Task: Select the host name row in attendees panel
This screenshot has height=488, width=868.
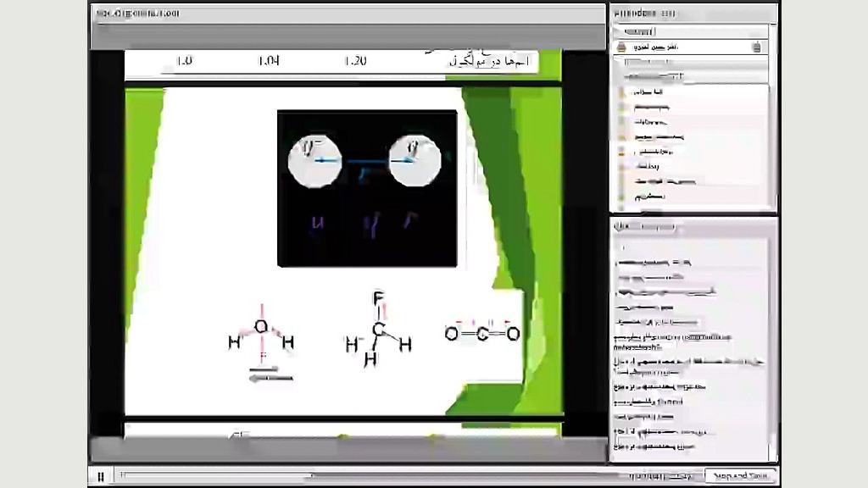Action: [690, 47]
